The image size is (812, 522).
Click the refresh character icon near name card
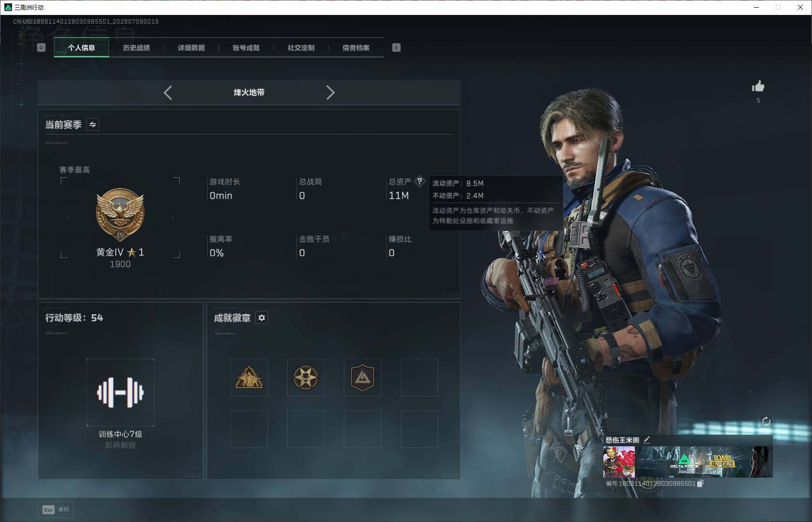766,421
